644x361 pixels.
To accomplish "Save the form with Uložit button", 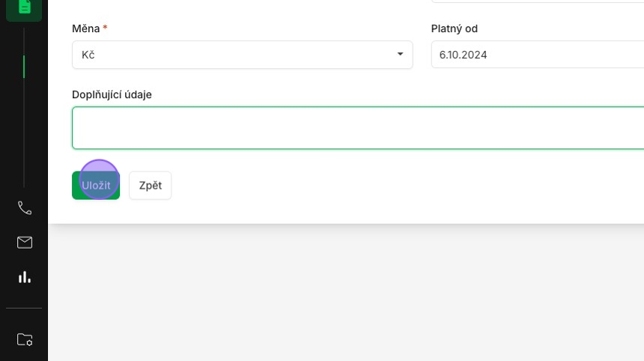I will (96, 185).
